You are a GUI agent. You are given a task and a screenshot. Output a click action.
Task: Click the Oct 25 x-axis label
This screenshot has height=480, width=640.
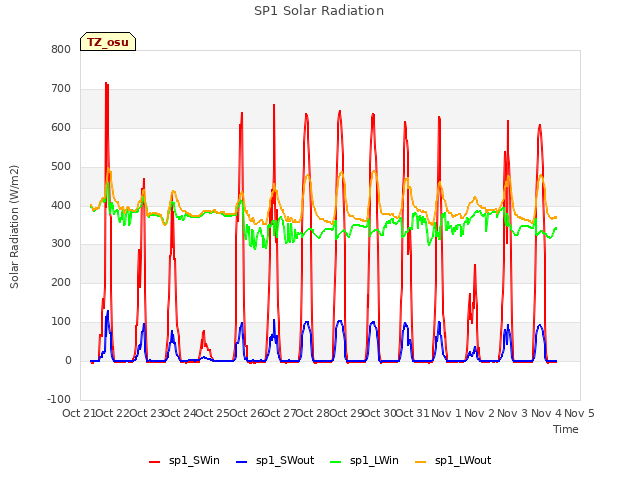tap(213, 413)
